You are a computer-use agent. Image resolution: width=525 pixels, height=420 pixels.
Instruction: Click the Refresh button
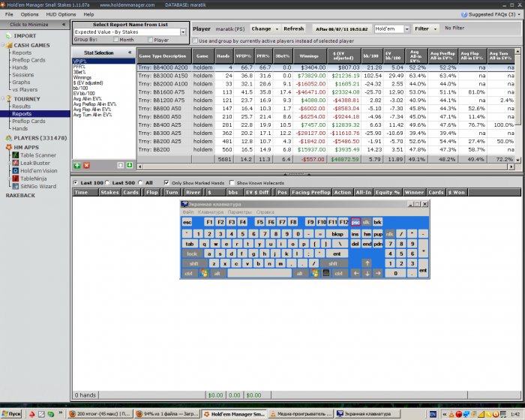[294, 28]
